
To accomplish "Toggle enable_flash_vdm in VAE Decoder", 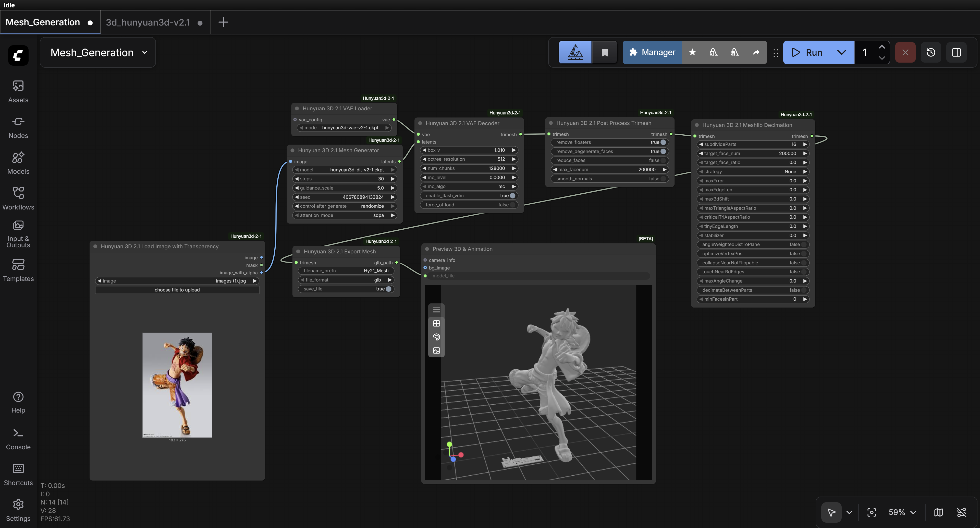I will coord(512,196).
